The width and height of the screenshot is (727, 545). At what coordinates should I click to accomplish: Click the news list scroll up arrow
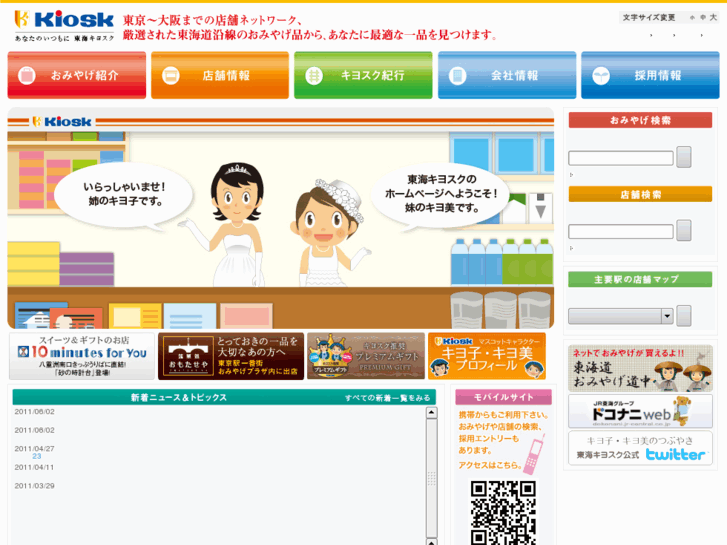click(432, 412)
